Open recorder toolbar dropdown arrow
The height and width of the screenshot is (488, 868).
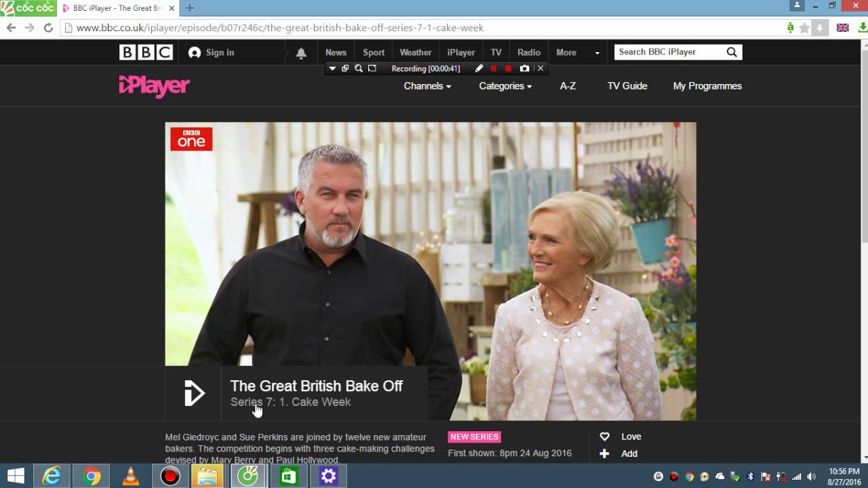tap(332, 68)
